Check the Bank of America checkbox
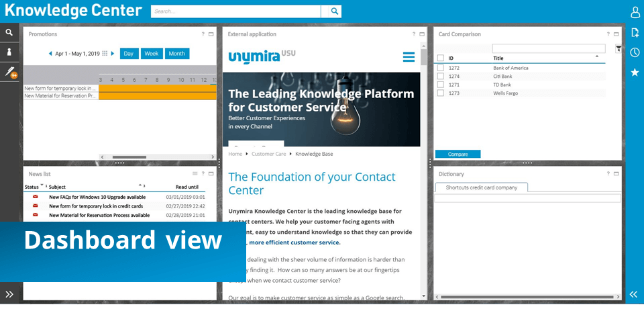Screen dimensions: 644x309 coord(441,68)
